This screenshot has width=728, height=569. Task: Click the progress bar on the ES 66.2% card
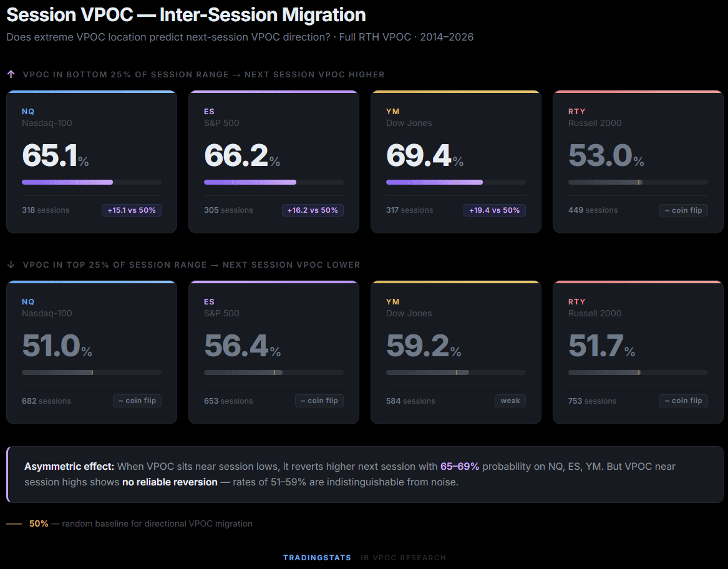coord(273,182)
